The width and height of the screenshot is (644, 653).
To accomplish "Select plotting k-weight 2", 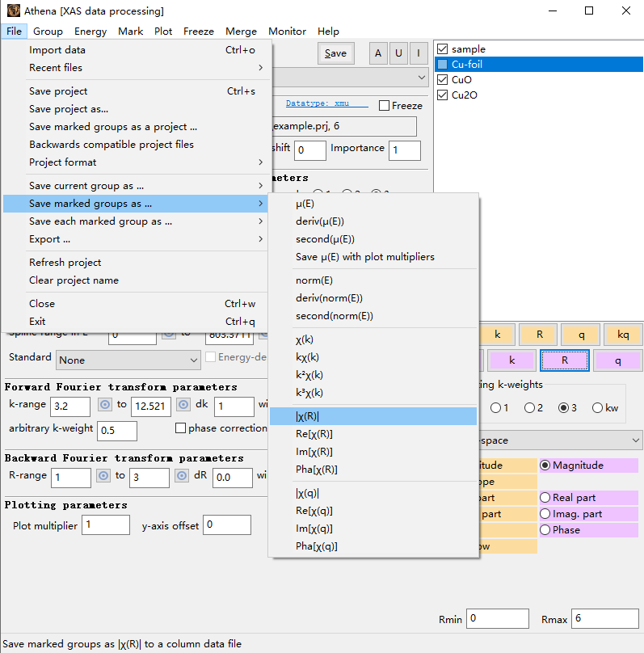I will tap(529, 407).
